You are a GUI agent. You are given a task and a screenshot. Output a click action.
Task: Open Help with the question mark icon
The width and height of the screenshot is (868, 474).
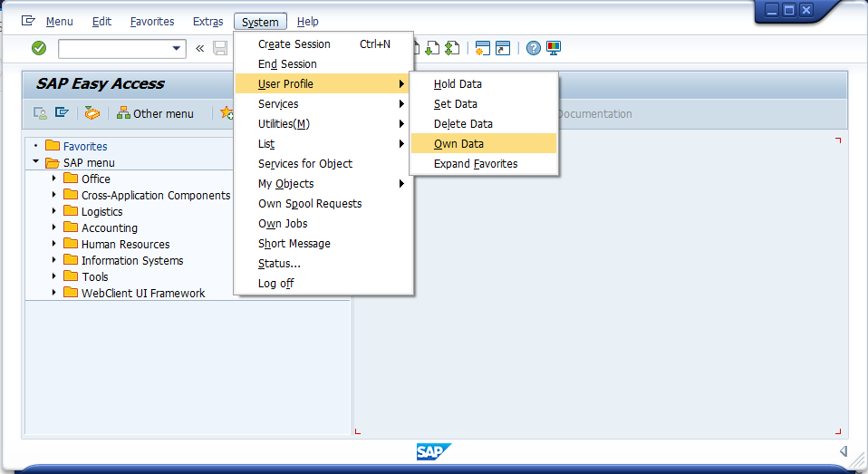[533, 48]
